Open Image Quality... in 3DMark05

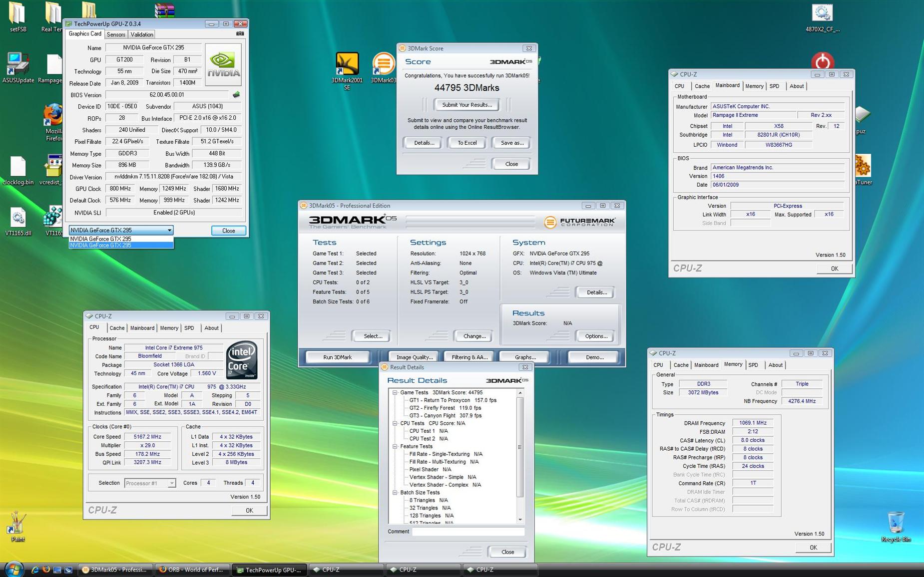pos(414,357)
